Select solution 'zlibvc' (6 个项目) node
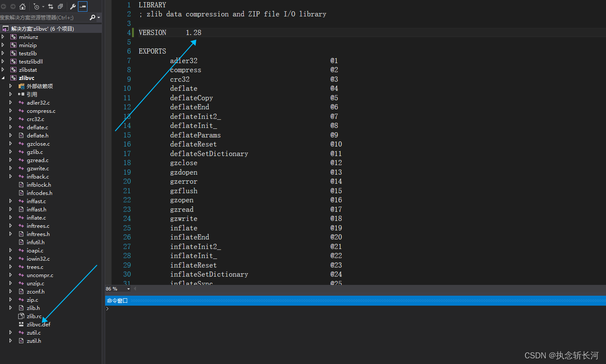606x364 pixels. (42, 29)
